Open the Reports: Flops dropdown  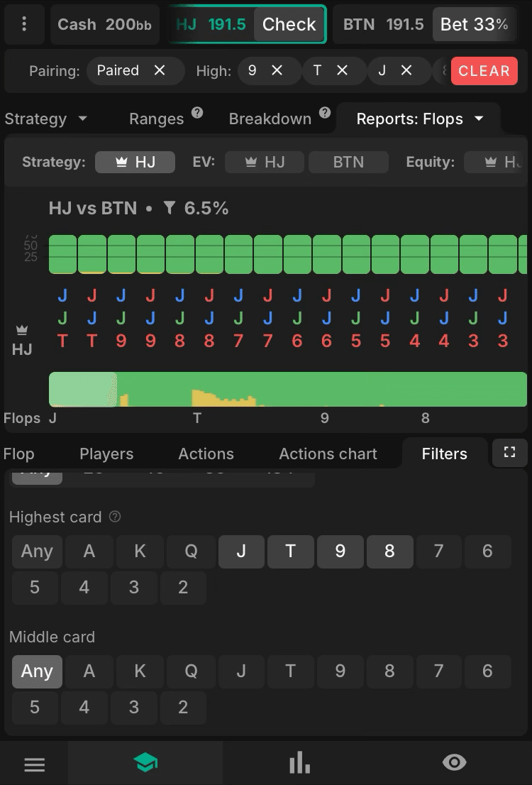point(420,119)
